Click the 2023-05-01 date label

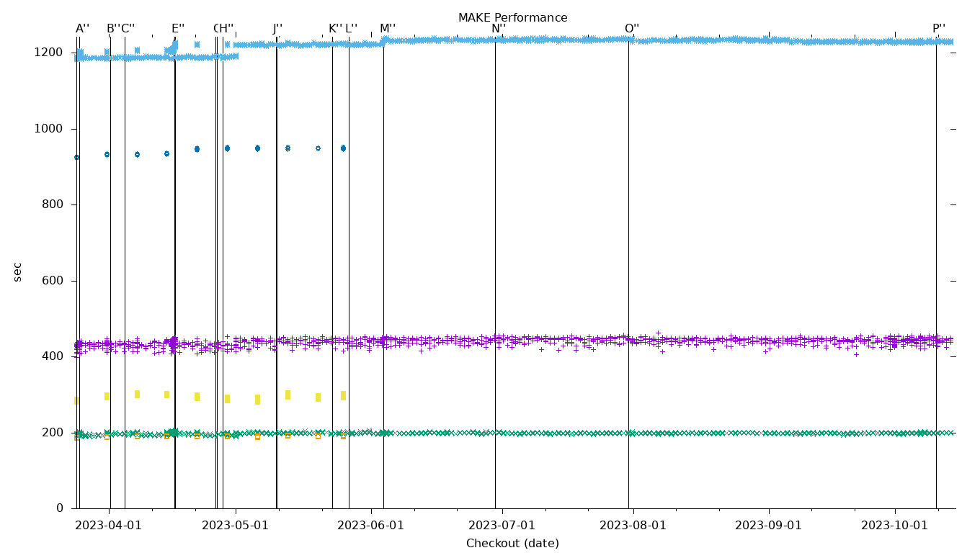[x=236, y=526]
